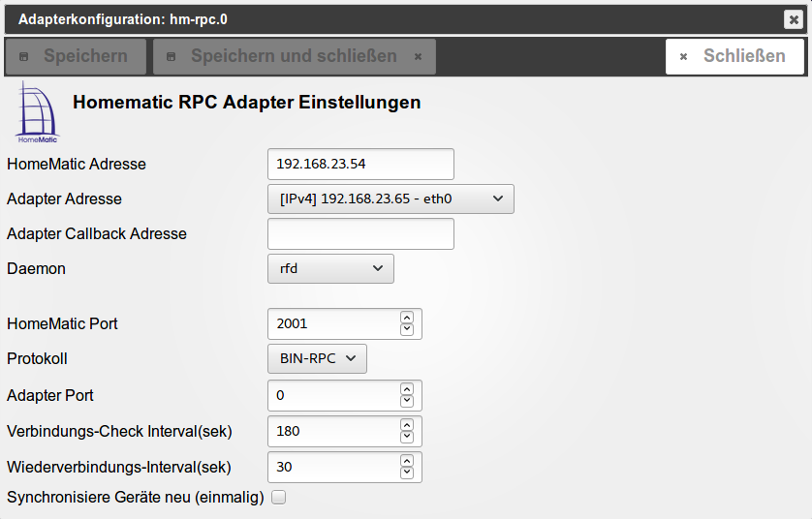Decrease Adapter Port with down arrow
The height and width of the screenshot is (519, 812).
(407, 401)
